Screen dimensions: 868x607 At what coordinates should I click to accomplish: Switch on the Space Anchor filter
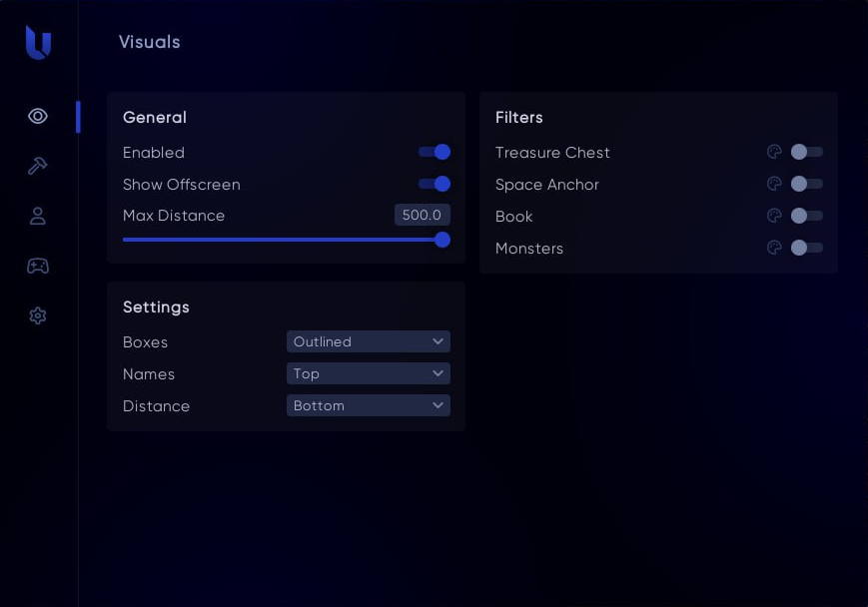tap(806, 184)
